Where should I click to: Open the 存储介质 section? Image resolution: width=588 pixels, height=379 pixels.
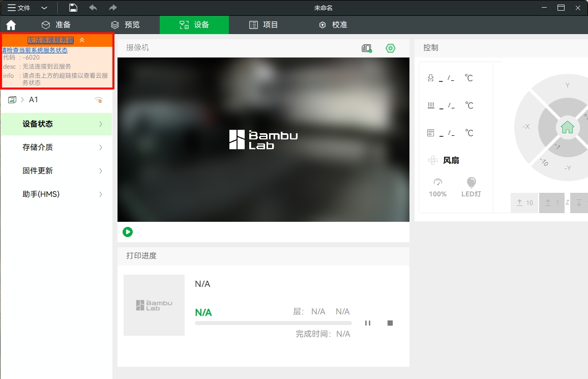[x=56, y=148]
